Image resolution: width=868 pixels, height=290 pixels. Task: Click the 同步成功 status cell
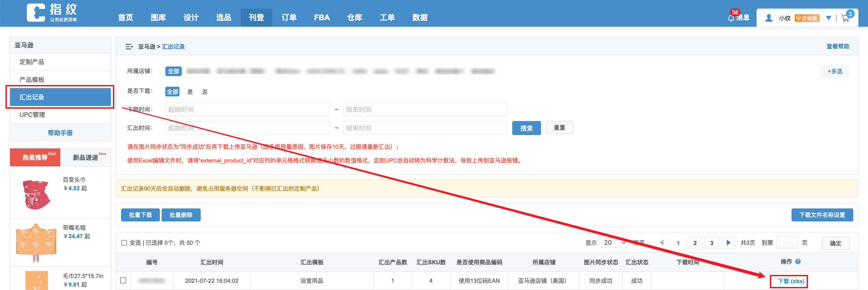(601, 281)
